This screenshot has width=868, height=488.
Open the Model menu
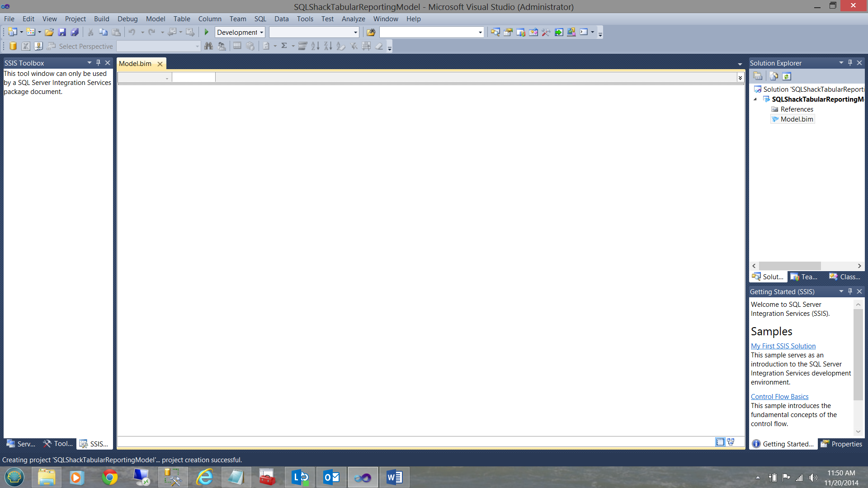(155, 19)
